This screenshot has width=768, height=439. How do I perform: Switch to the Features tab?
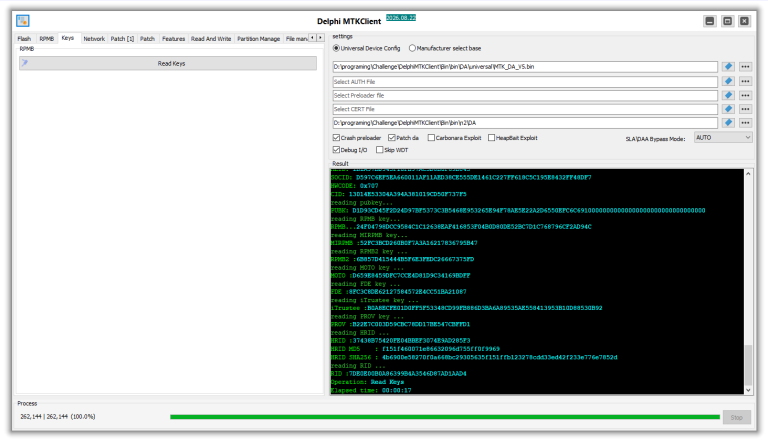[x=173, y=39]
